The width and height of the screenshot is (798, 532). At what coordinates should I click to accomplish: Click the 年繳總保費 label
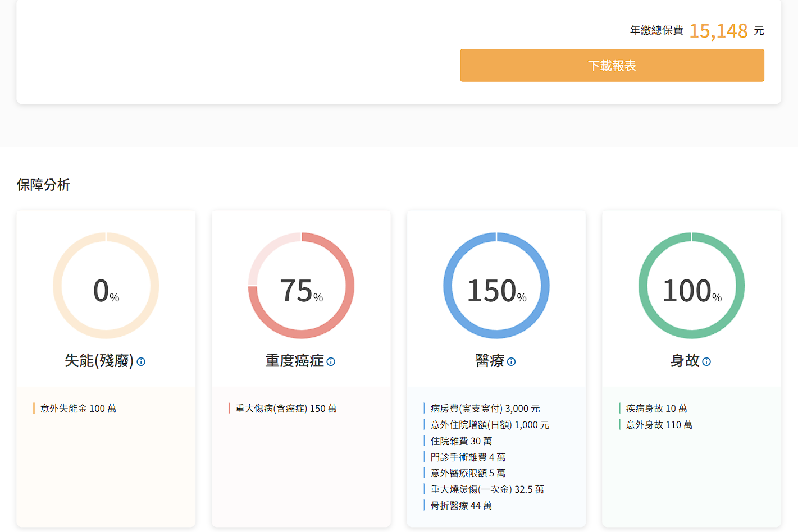coord(656,30)
